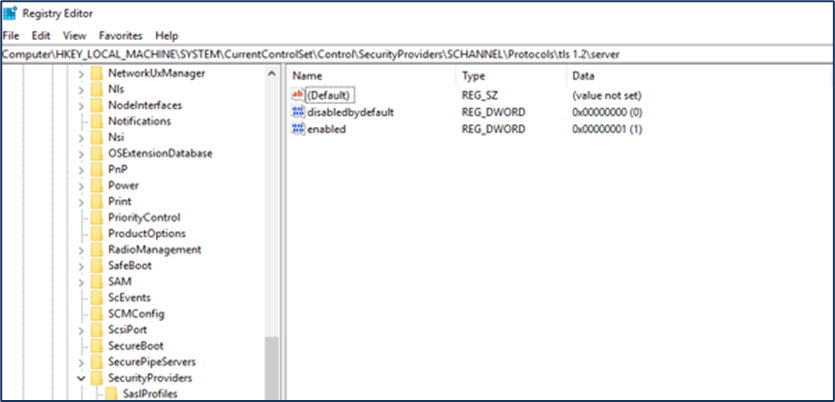Screen dimensions: 835x402
Task: Select the disabledbydefault value name
Action: [x=350, y=112]
